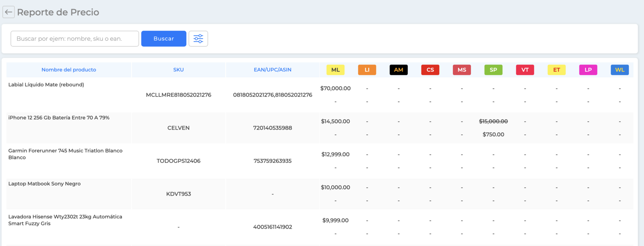Select the orange LI marketplace badge
Image resolution: width=644 pixels, height=246 pixels.
coord(367,70)
